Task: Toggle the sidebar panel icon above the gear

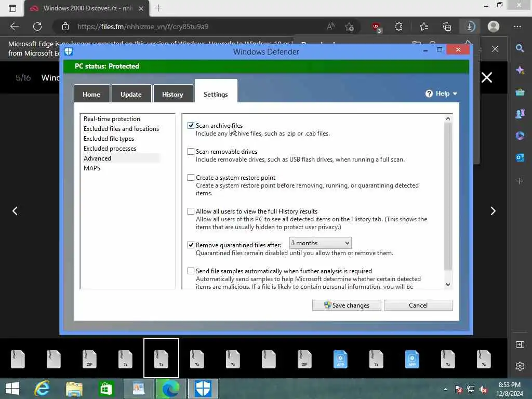Action: click(520, 345)
